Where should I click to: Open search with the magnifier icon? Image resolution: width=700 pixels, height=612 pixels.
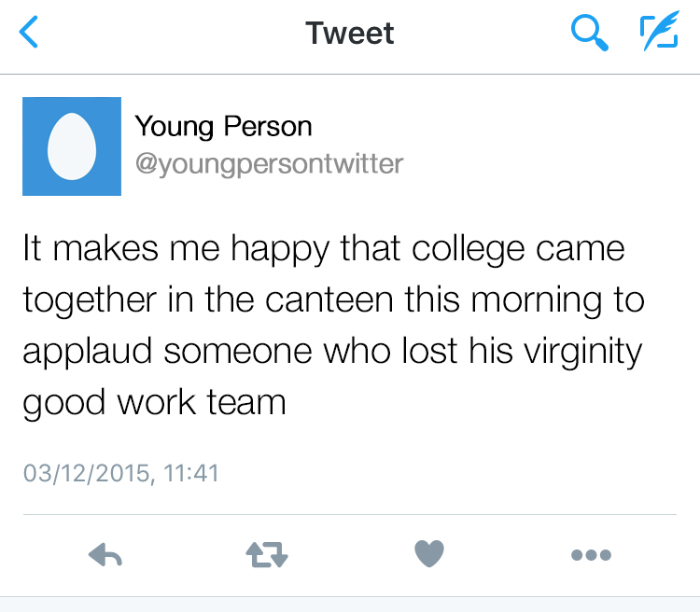(x=589, y=34)
